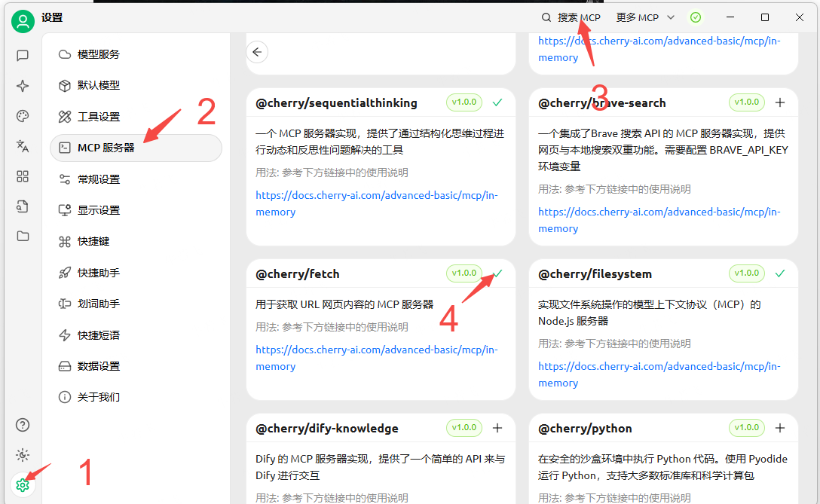Image resolution: width=820 pixels, height=504 pixels.
Task: Select MCP 服务器 settings section
Action: click(136, 148)
